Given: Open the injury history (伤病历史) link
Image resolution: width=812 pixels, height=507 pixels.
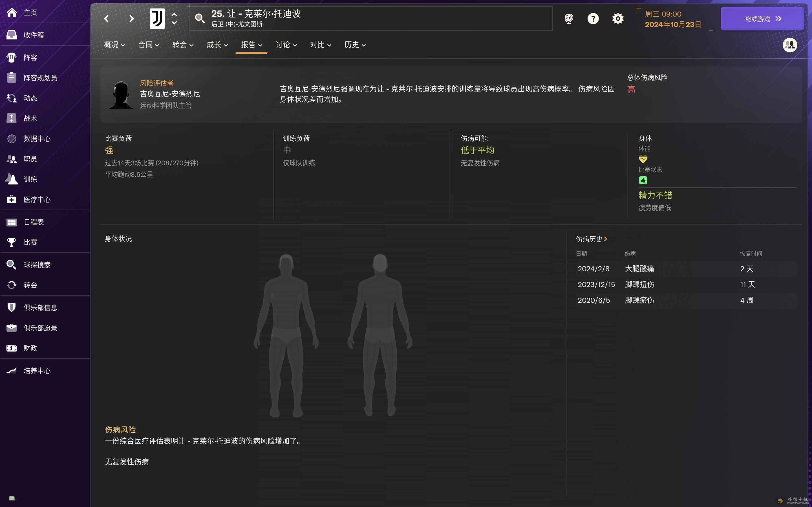Looking at the screenshot, I should click(x=591, y=239).
